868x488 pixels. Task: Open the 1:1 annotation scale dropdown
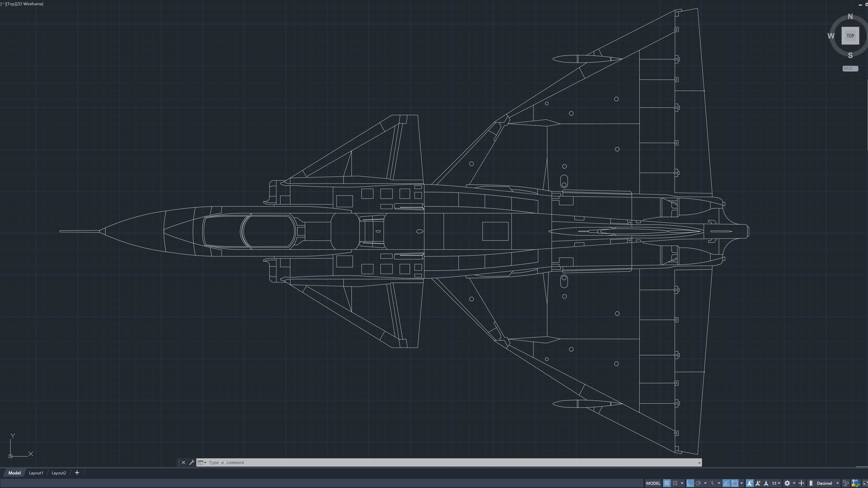point(776,483)
